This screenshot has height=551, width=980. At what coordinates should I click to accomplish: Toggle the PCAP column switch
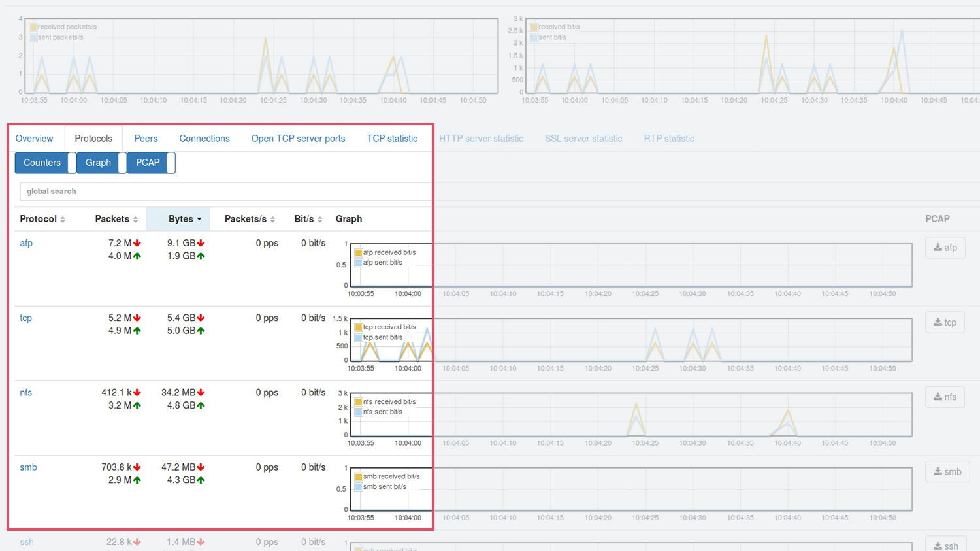171,163
